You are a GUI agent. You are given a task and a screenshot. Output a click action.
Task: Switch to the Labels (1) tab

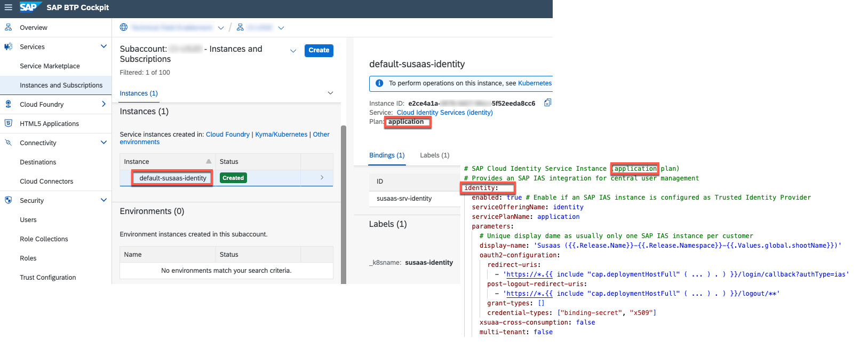coord(435,155)
